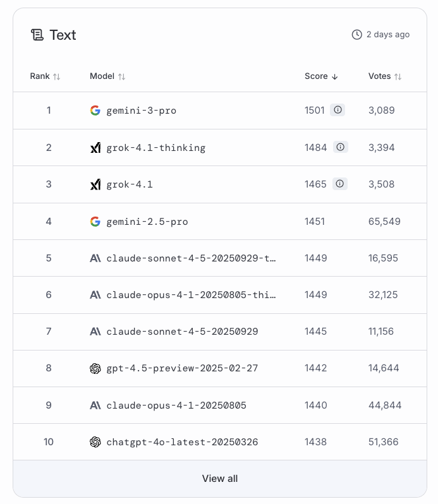Click the score value 1442
The image size is (438, 504).
(x=316, y=368)
